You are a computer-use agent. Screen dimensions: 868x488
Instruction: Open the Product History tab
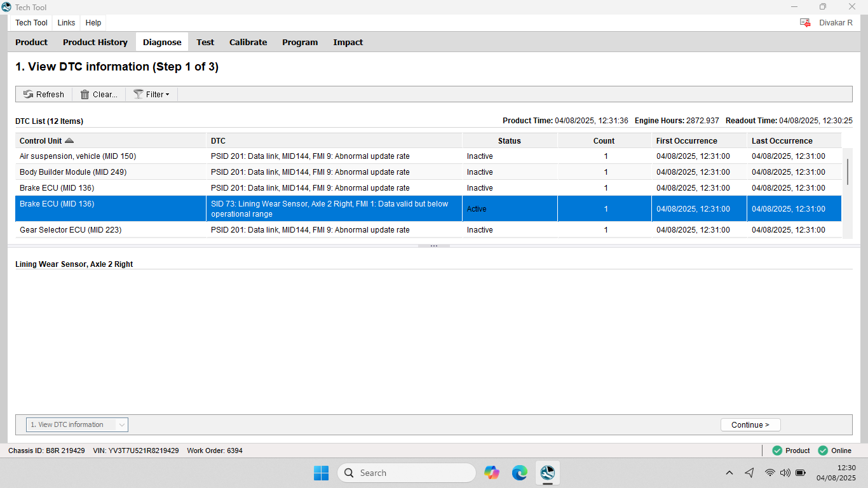[95, 42]
